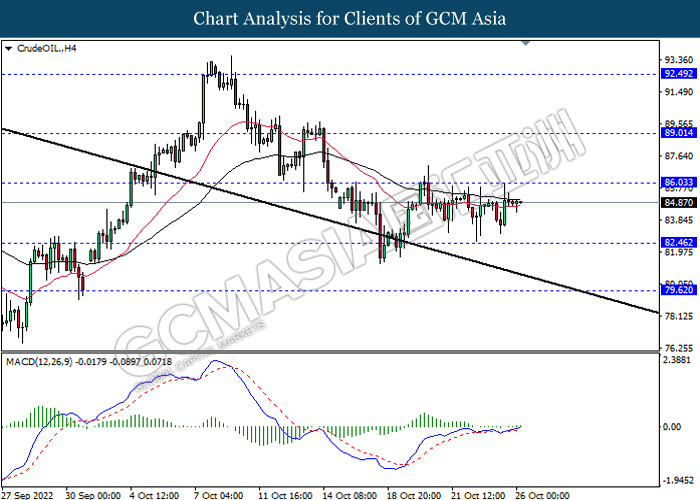Click the 4 Oct 12:00 date label
The image size is (700, 500).
point(154,495)
